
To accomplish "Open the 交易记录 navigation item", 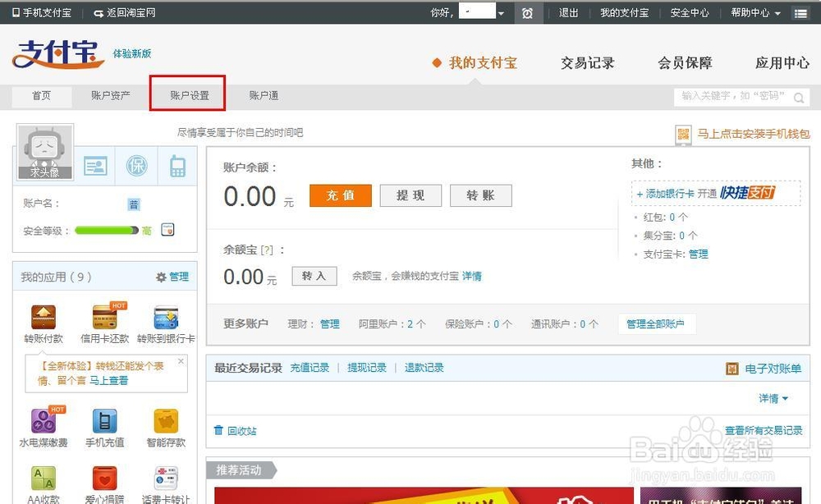I will pyautogui.click(x=586, y=63).
